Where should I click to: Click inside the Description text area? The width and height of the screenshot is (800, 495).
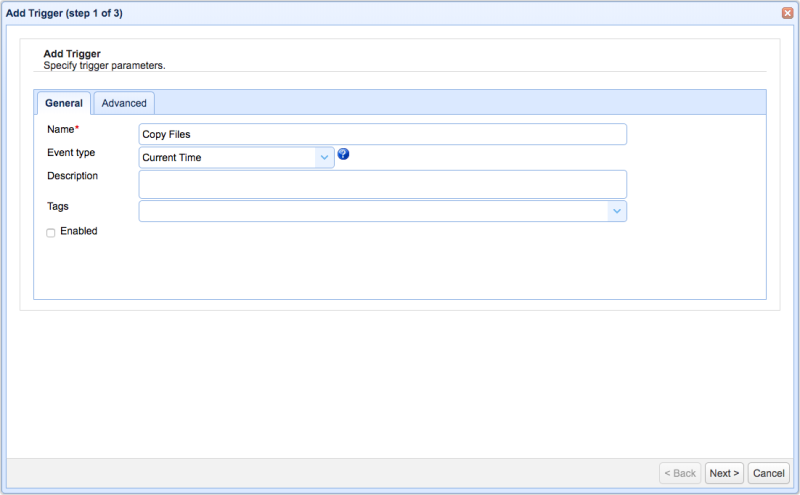click(383, 184)
